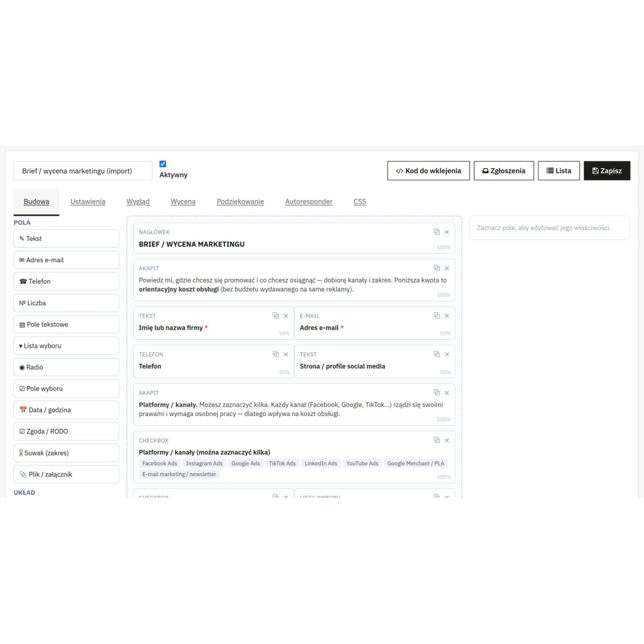Select the 'TikTok Ads' option tag
This screenshot has height=644, width=644.
282,463
